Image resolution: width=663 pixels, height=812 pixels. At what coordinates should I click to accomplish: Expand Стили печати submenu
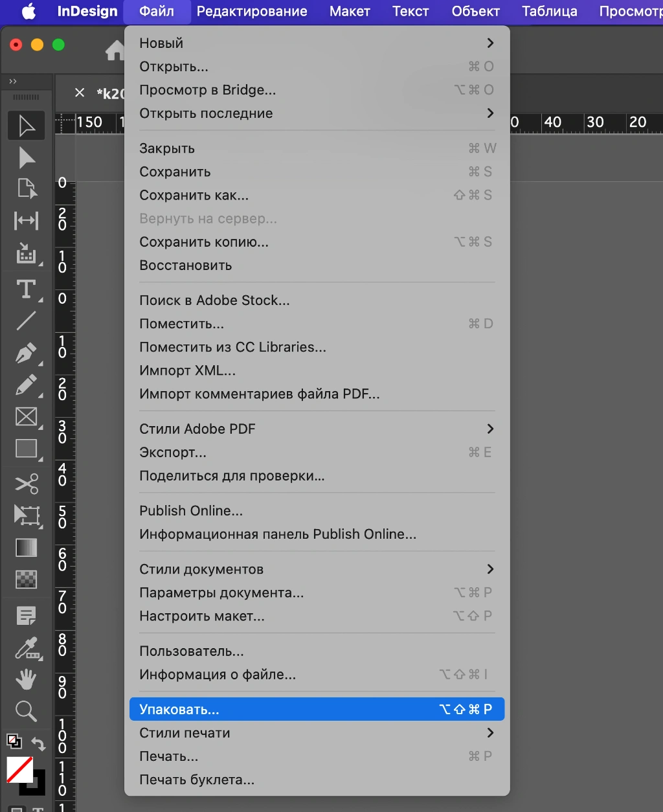317,733
